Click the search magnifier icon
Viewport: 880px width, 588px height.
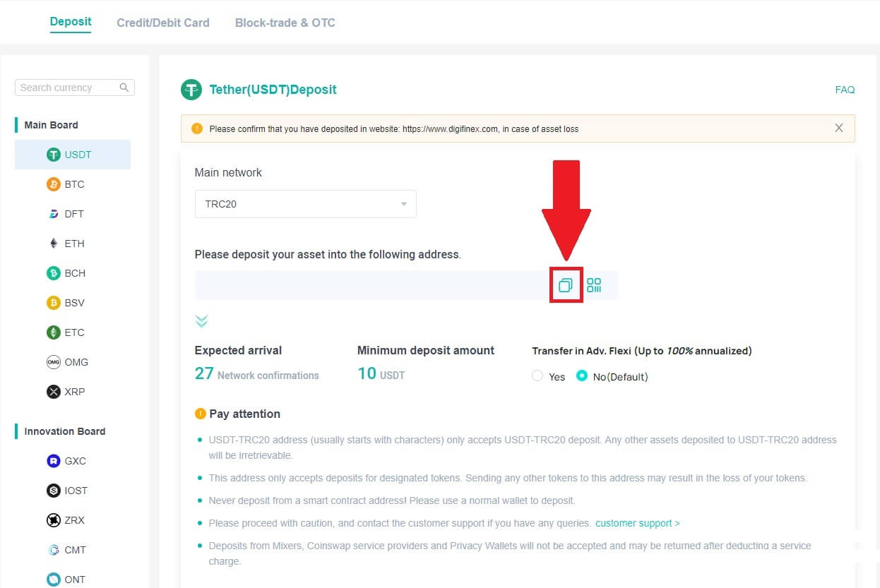tap(124, 88)
